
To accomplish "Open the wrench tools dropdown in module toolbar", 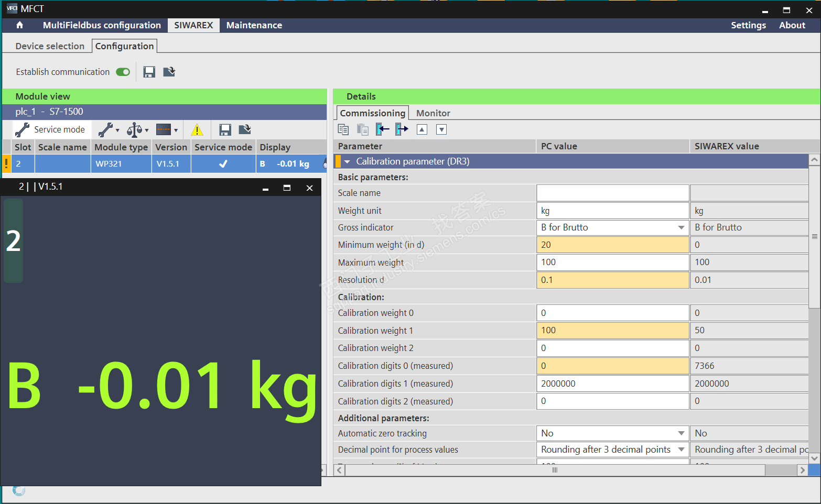I will (x=109, y=129).
